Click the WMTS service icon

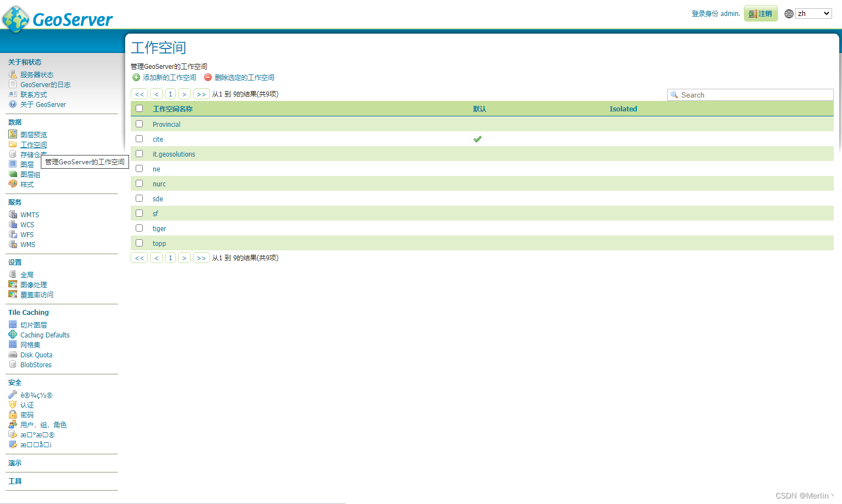click(x=13, y=215)
